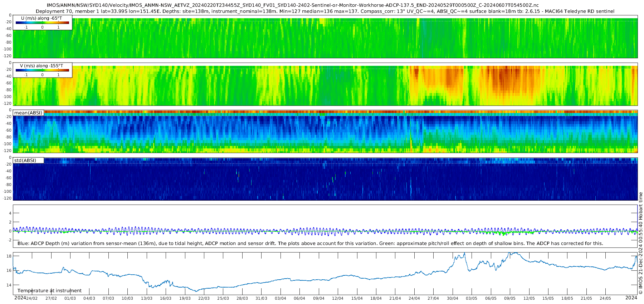
Task: Click the file path title at top
Action: pyautogui.click(x=293, y=5)
